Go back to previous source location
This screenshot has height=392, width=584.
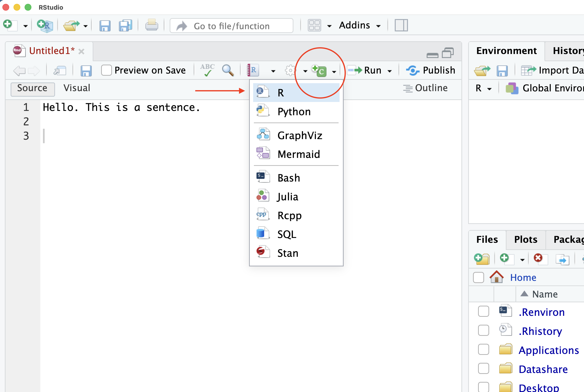click(19, 71)
